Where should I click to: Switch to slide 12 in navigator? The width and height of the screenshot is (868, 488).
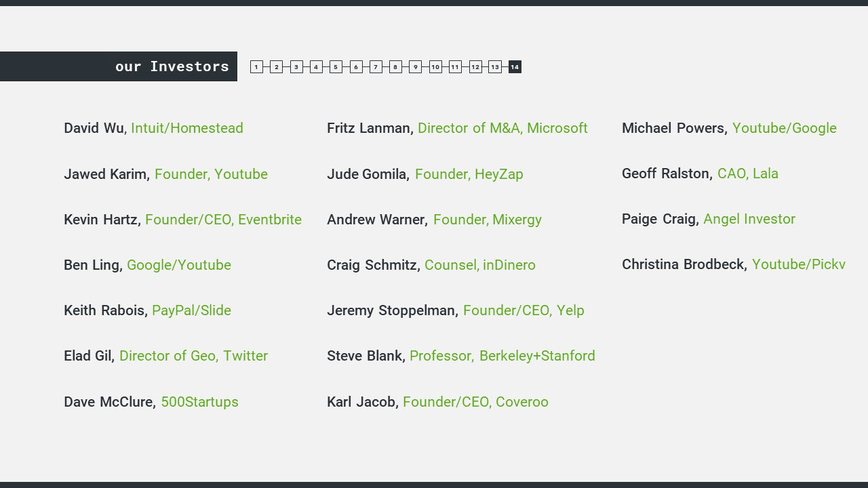tap(475, 67)
